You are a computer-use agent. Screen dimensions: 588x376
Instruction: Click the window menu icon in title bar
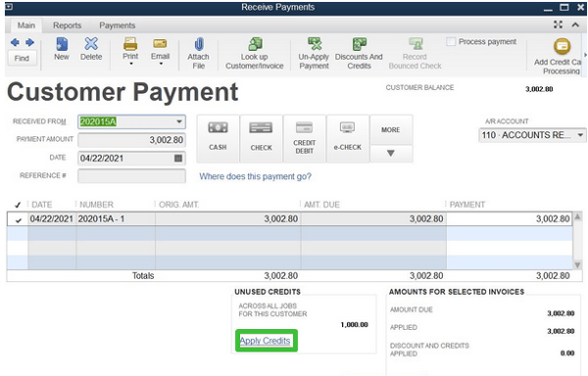[9, 7]
